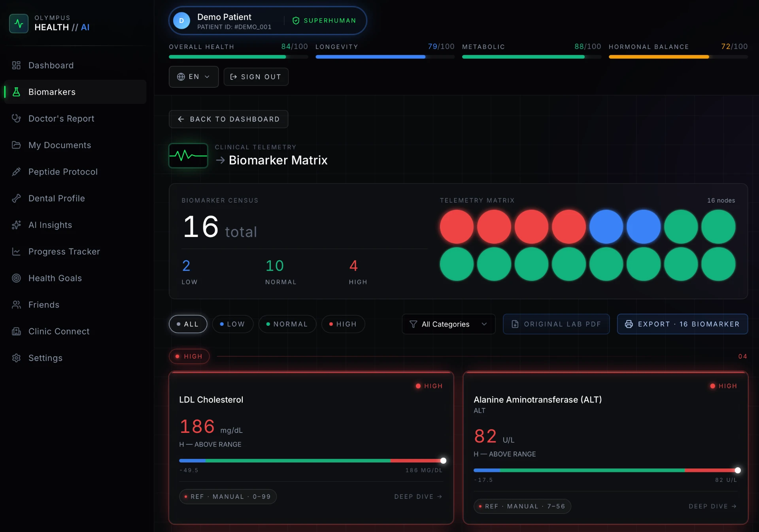Open Clinic Connect building icon
759x532 pixels.
coord(16,331)
